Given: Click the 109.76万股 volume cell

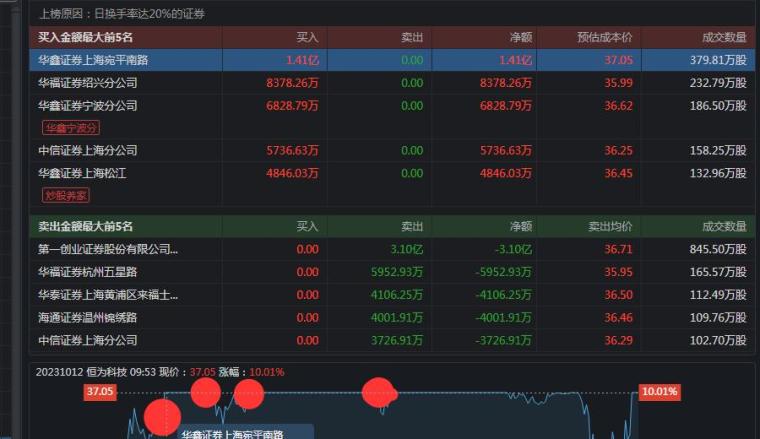Looking at the screenshot, I should tap(718, 317).
